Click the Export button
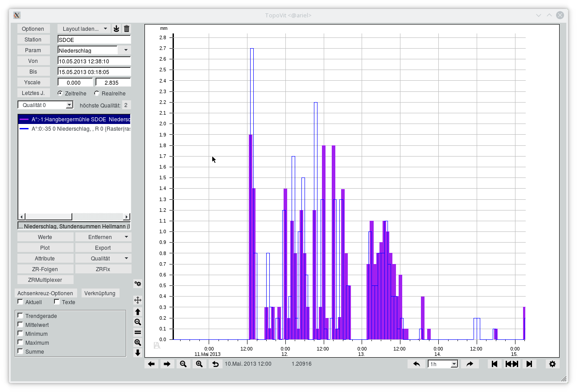The width and height of the screenshot is (577, 392). point(103,248)
